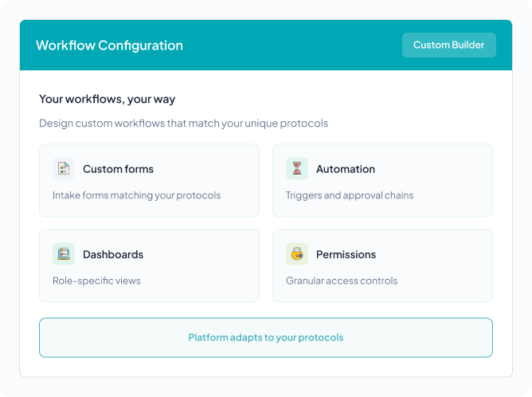Click the Automation hourglass icon
The image size is (532, 397).
coord(297,169)
